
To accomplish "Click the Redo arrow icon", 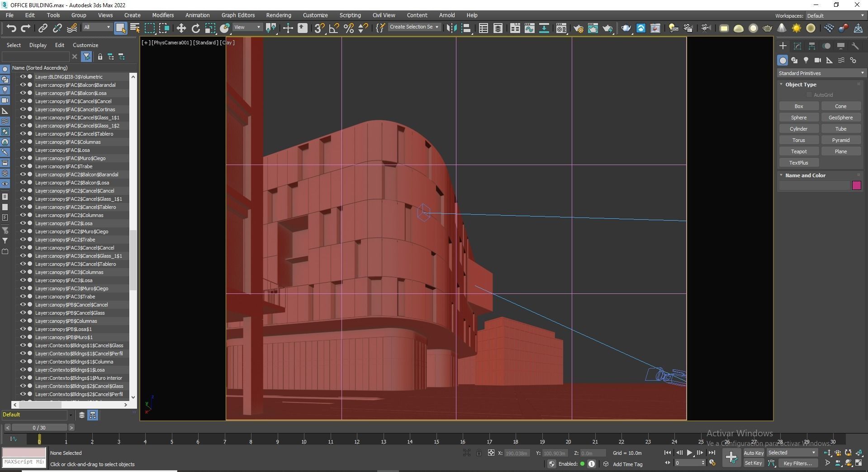I will point(26,28).
